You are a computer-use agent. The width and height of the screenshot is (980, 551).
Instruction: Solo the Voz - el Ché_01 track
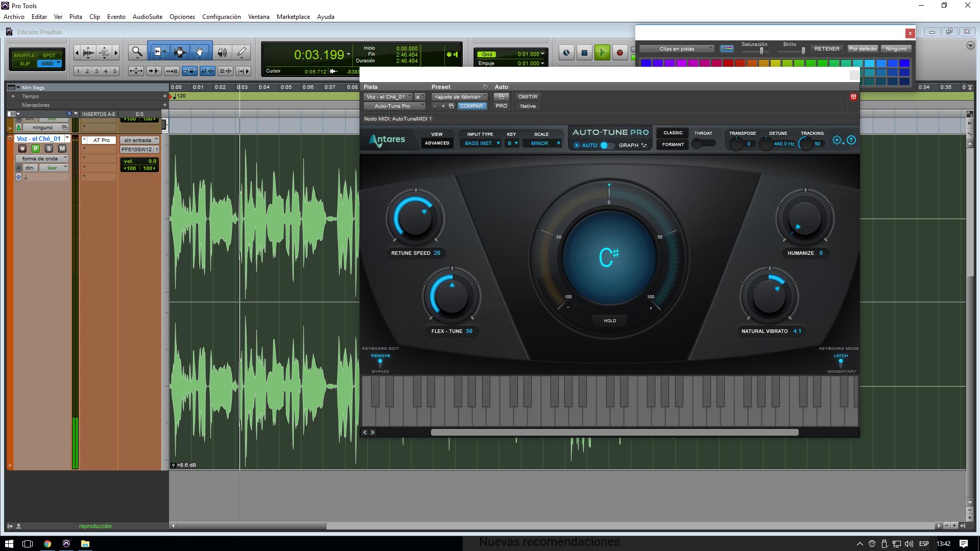click(x=49, y=149)
